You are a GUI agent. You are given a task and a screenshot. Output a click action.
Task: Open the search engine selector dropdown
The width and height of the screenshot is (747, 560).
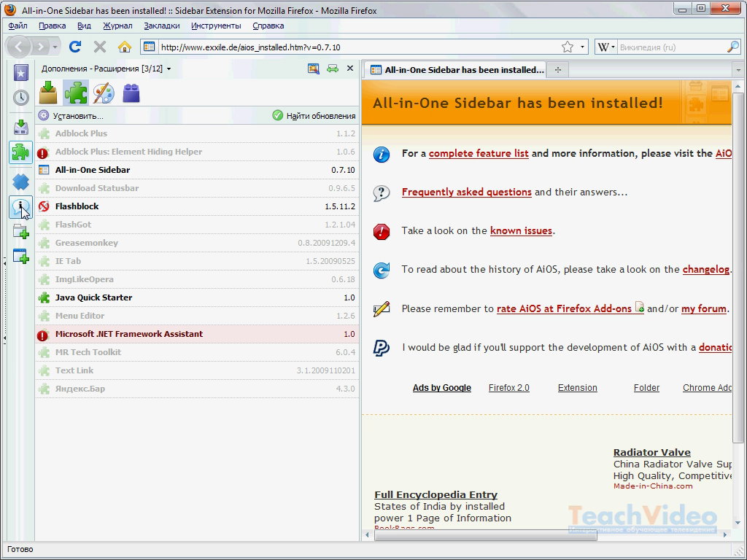tap(607, 47)
